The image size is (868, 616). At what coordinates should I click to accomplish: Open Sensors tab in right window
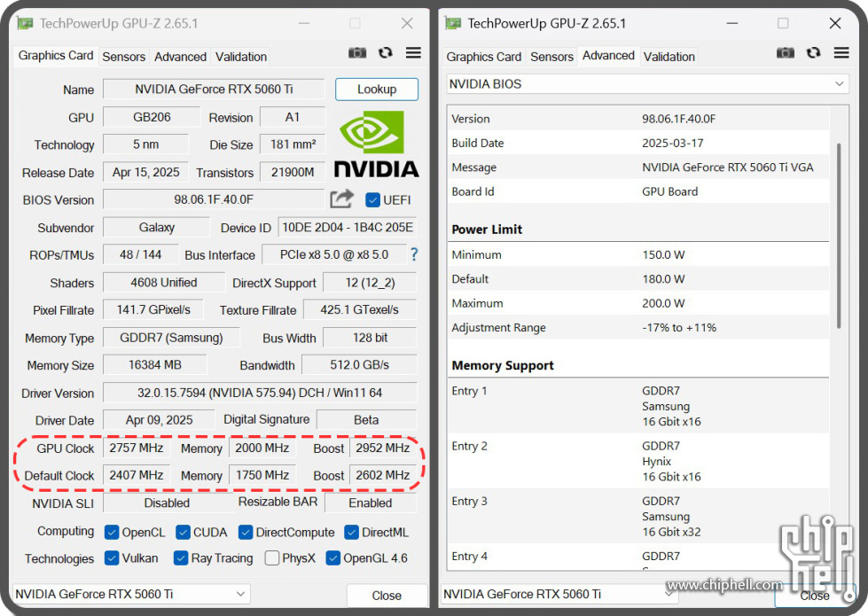click(x=551, y=57)
